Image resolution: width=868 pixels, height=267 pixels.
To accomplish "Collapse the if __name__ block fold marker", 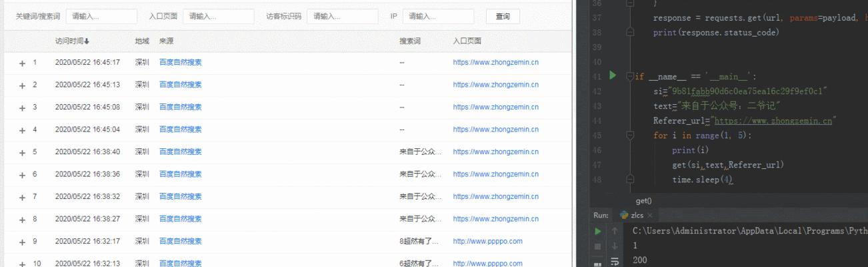I will click(x=630, y=76).
